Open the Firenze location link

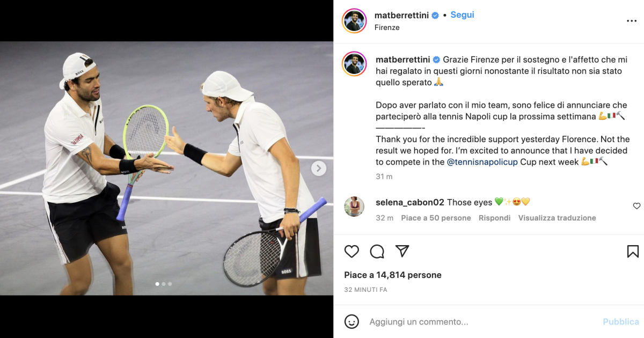387,27
